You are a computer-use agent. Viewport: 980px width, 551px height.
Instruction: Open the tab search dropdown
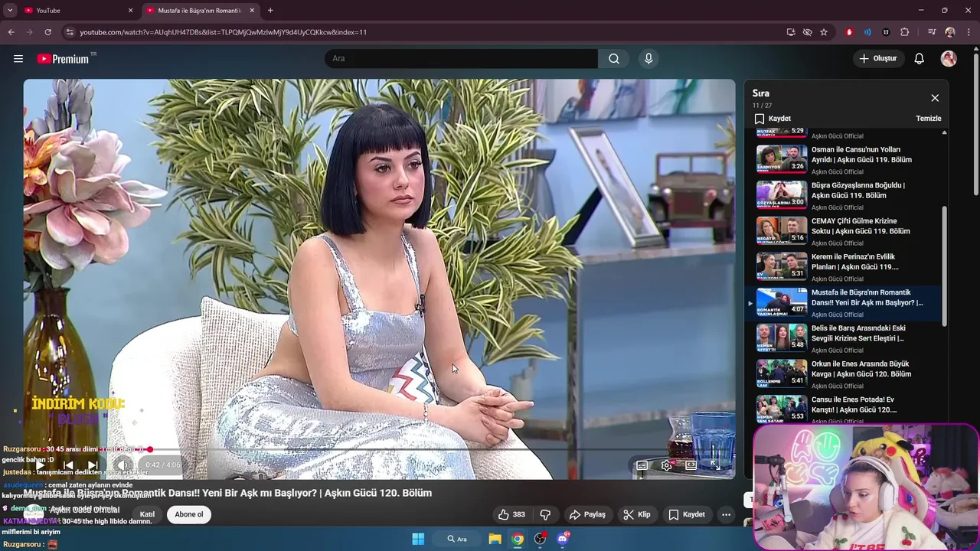pos(9,11)
